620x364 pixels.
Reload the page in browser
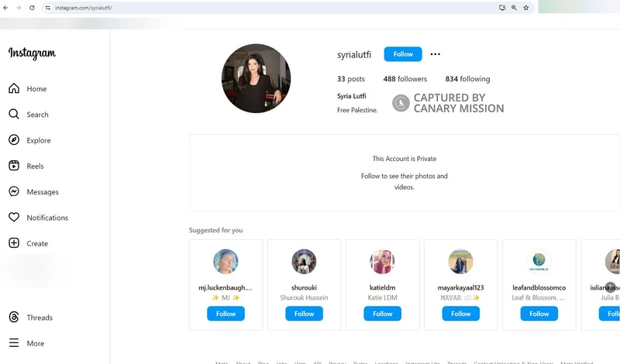[x=32, y=8]
